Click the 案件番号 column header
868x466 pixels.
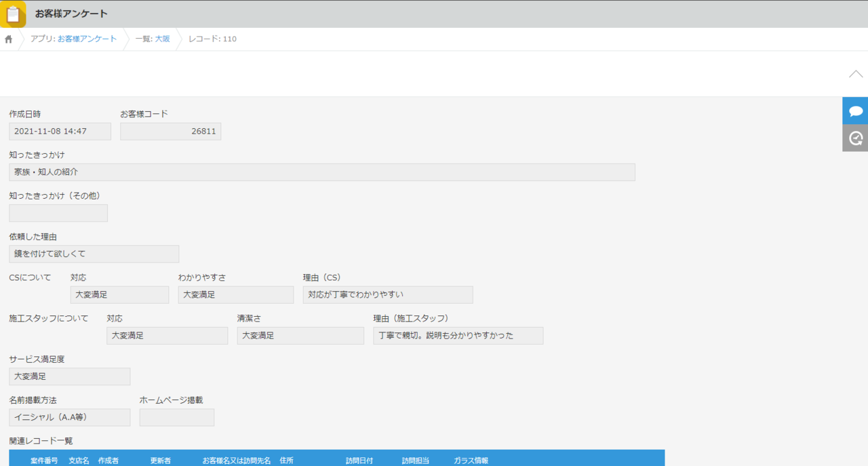44,461
